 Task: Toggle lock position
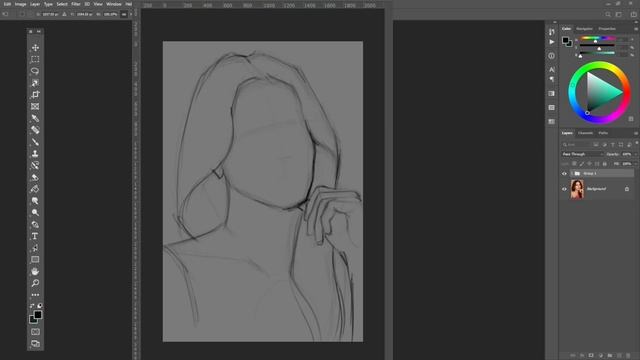point(589,164)
